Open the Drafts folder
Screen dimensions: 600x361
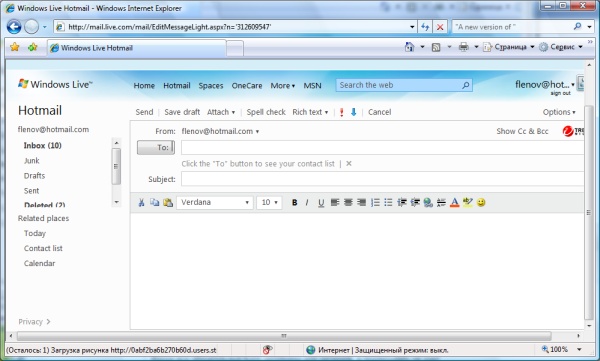[34, 176]
